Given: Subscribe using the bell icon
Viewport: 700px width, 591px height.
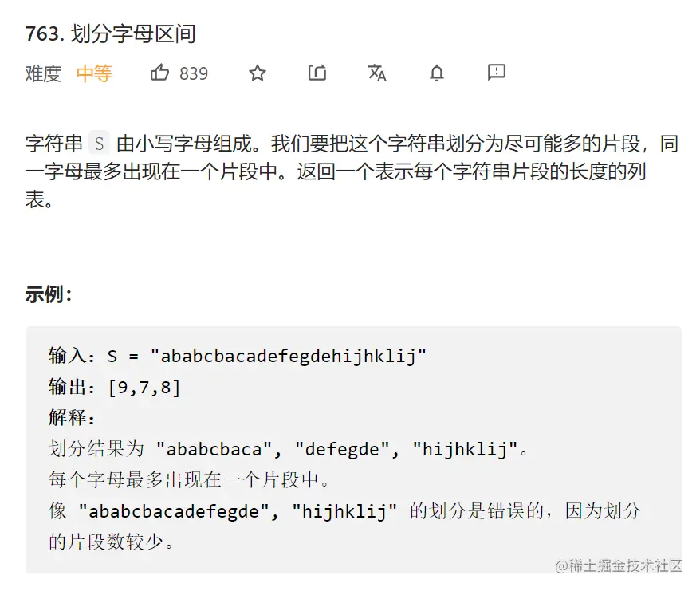Looking at the screenshot, I should [437, 73].
